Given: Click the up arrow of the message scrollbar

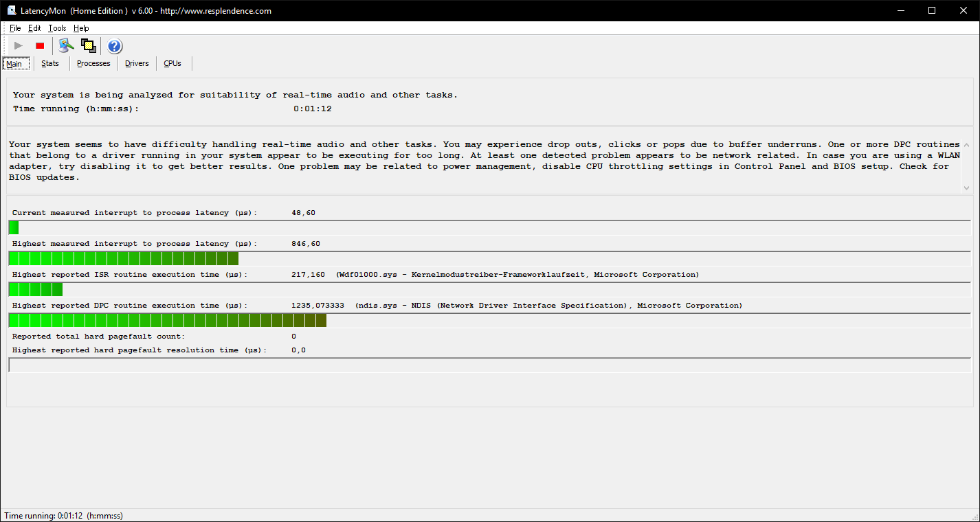Looking at the screenshot, I should 967,145.
